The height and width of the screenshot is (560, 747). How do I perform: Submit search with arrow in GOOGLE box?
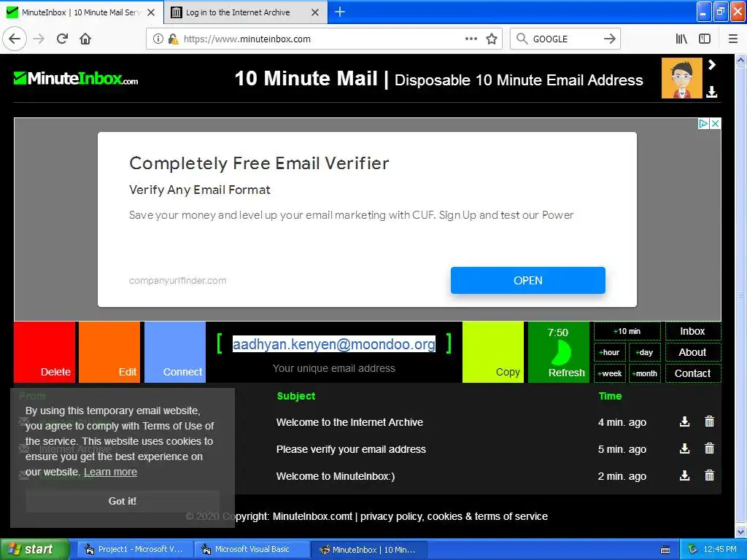609,39
